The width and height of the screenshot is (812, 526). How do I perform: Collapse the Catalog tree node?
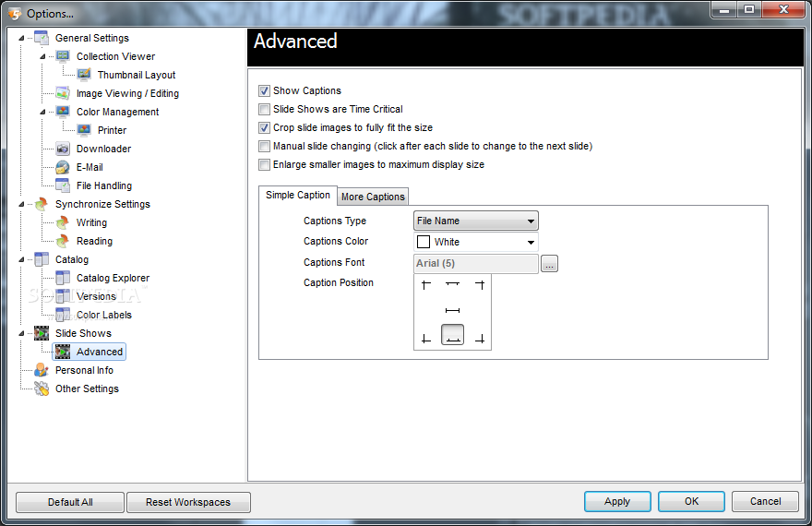tap(21, 259)
